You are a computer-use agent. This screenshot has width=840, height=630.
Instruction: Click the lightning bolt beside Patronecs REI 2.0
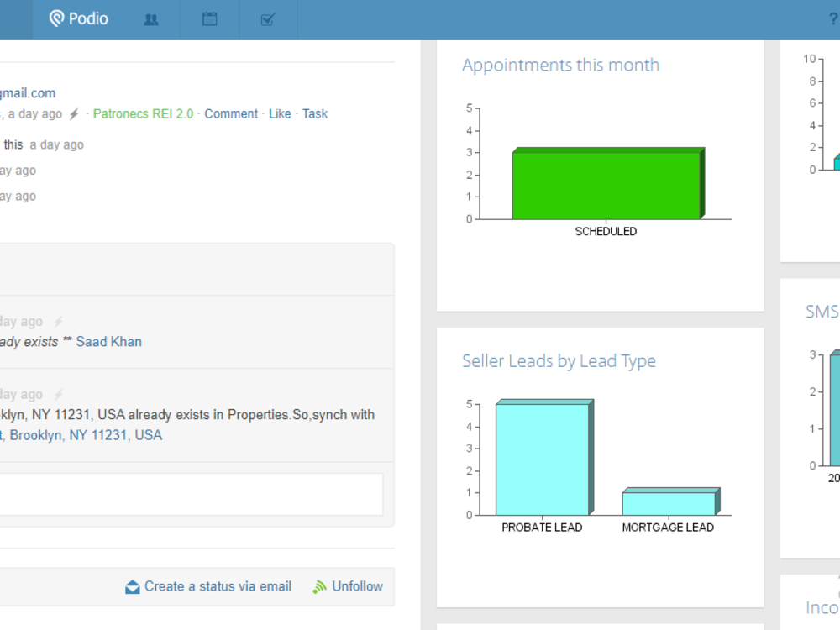pyautogui.click(x=74, y=113)
